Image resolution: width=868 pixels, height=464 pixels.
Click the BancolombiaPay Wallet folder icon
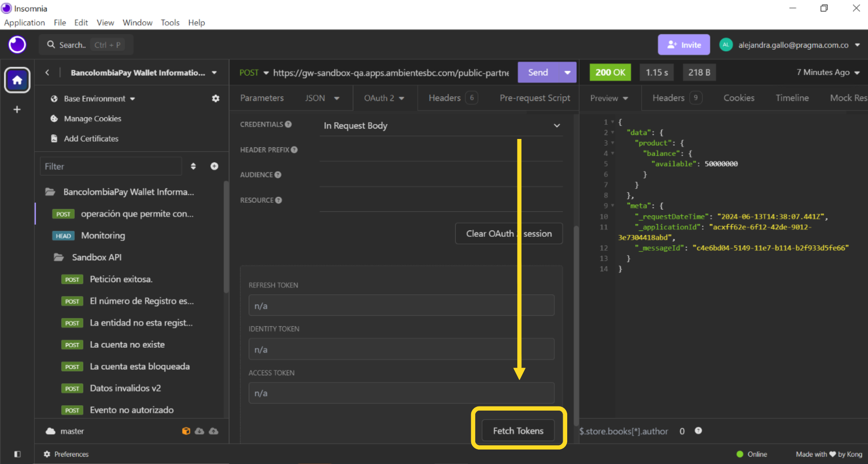click(x=50, y=192)
